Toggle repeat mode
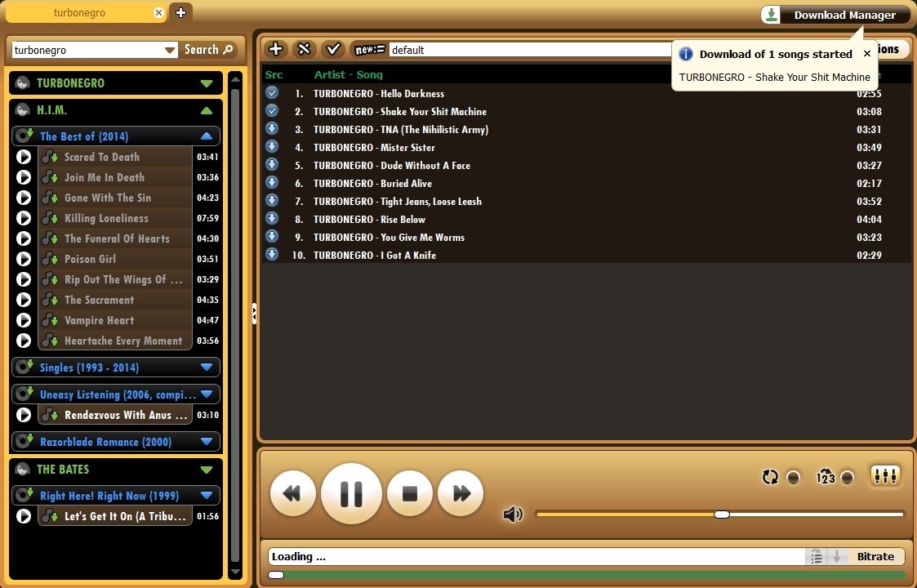Viewport: 917px width, 588px height. pyautogui.click(x=770, y=477)
